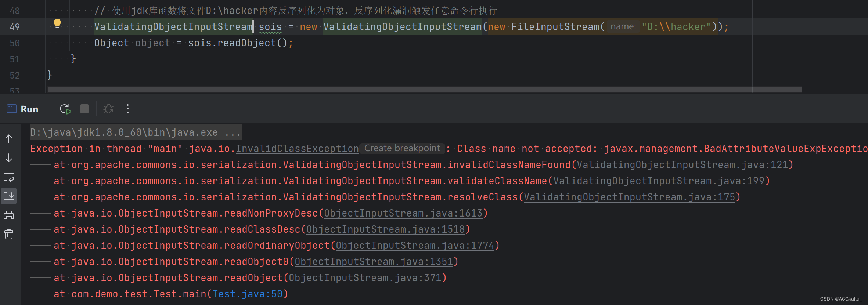Image resolution: width=868 pixels, height=305 pixels.
Task: Click line number 51 in gutter
Action: click(x=15, y=59)
